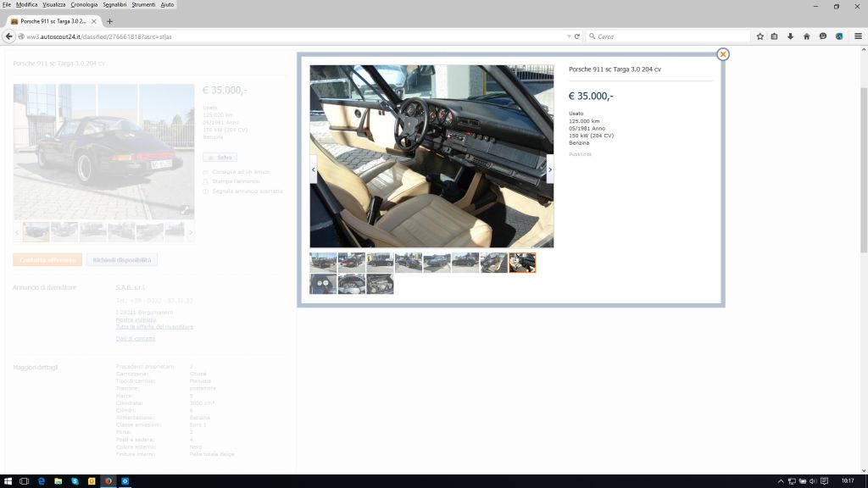Show hidden system tray icons
This screenshot has height=488, width=868.
pos(781,481)
